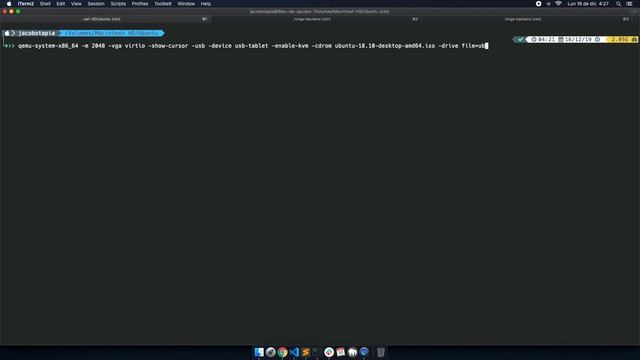Open the Window menu
Image resolution: width=640 pixels, height=360 pixels.
[186, 4]
